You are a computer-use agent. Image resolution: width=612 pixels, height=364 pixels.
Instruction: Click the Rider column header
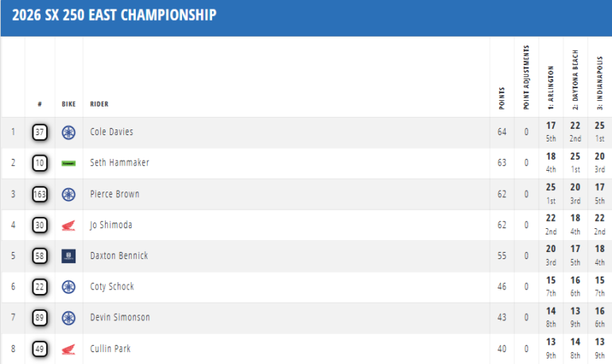point(99,104)
